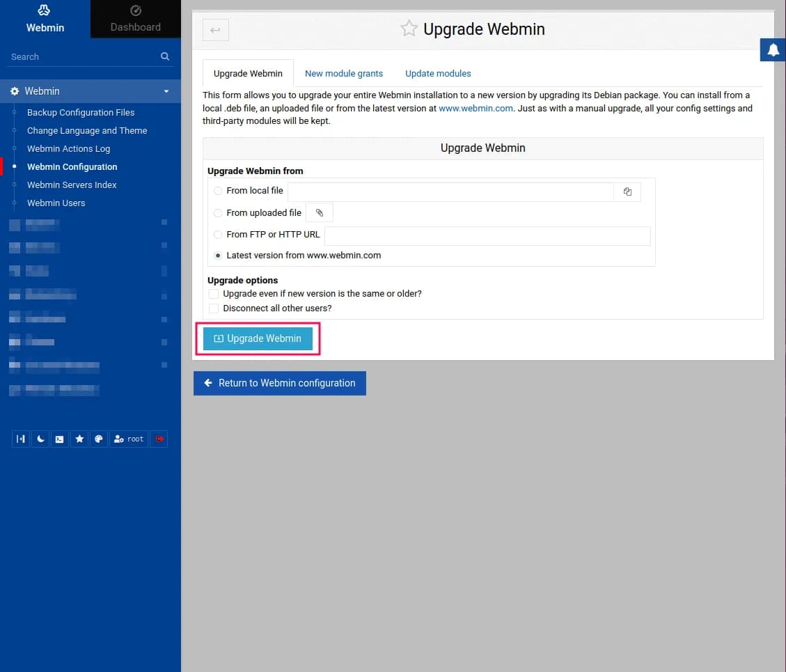Select Latest version from www.webmin.com
The width and height of the screenshot is (786, 672).
217,256
